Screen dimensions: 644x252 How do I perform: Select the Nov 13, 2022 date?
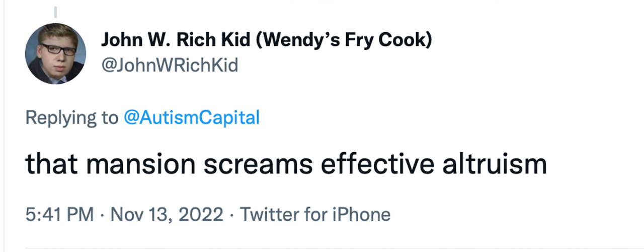coord(167,215)
